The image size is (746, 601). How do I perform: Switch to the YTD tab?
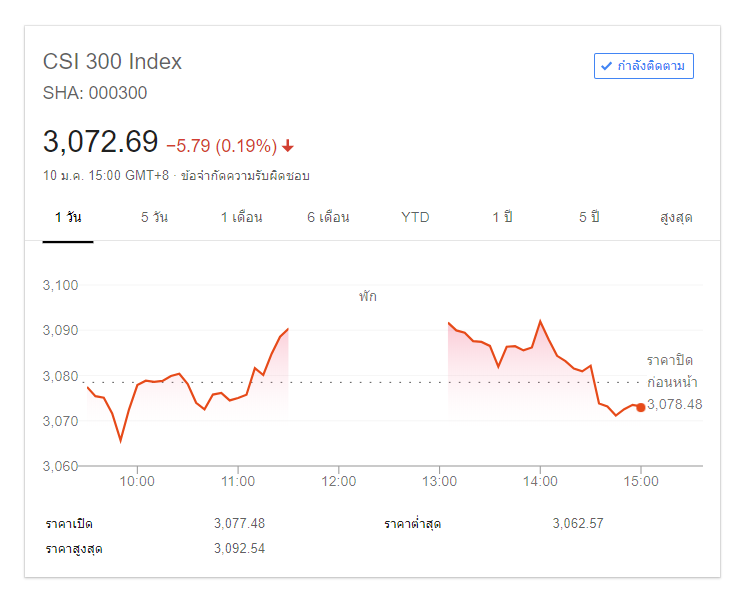tap(415, 217)
